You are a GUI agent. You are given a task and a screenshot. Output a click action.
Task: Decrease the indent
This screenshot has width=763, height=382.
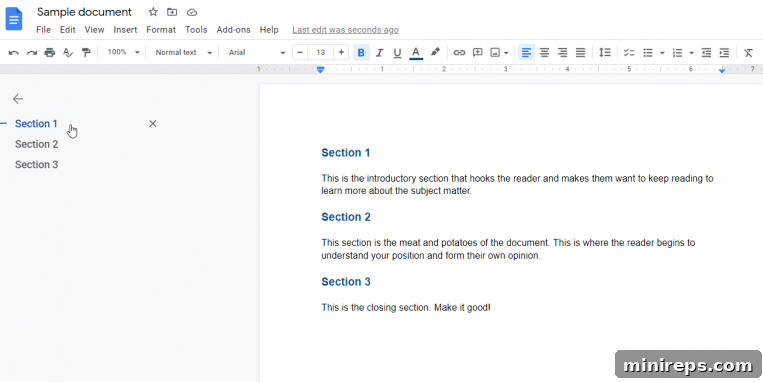pyautogui.click(x=706, y=53)
